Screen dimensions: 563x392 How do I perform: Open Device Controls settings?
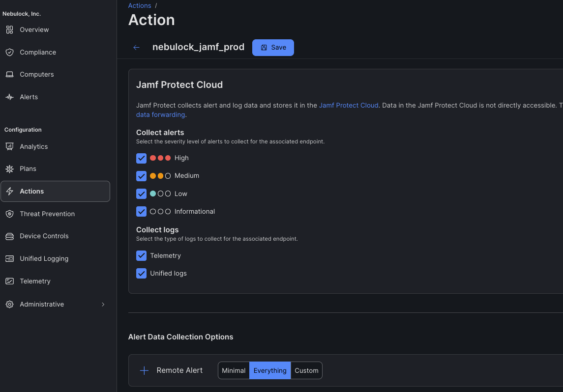pos(44,236)
